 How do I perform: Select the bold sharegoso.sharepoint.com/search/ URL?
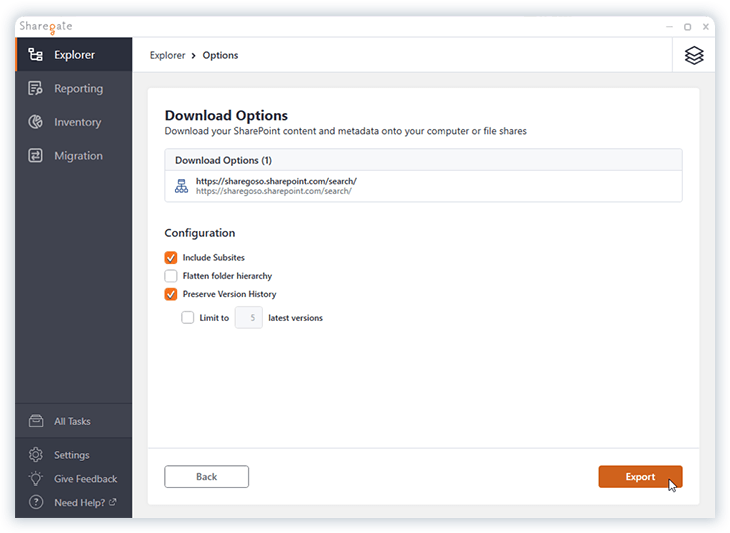click(276, 181)
